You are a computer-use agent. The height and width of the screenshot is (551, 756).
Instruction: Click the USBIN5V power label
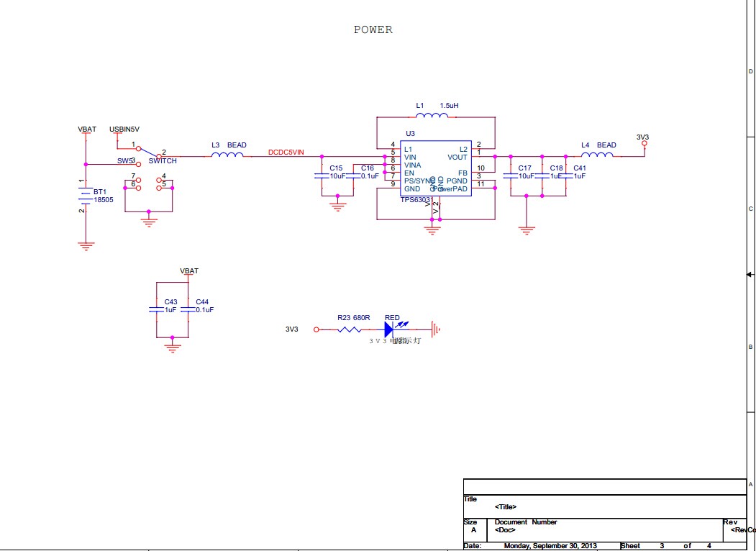pos(124,129)
